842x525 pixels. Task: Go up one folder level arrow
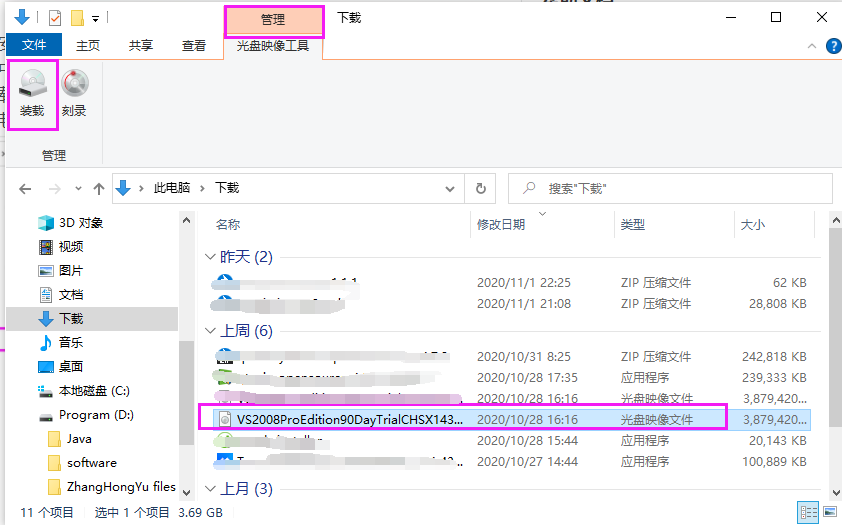pyautogui.click(x=98, y=189)
